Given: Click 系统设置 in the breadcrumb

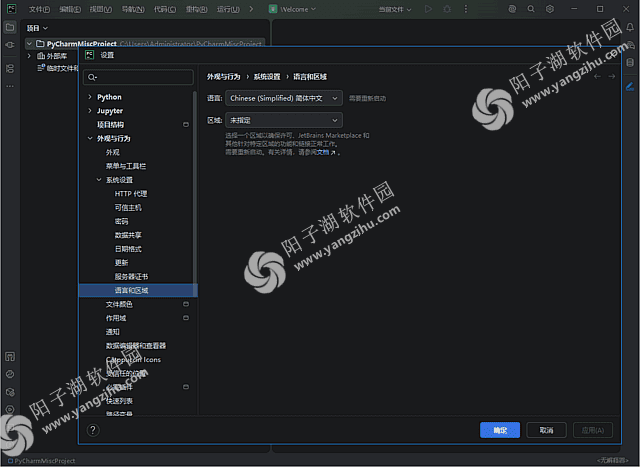Looking at the screenshot, I should coord(267,76).
